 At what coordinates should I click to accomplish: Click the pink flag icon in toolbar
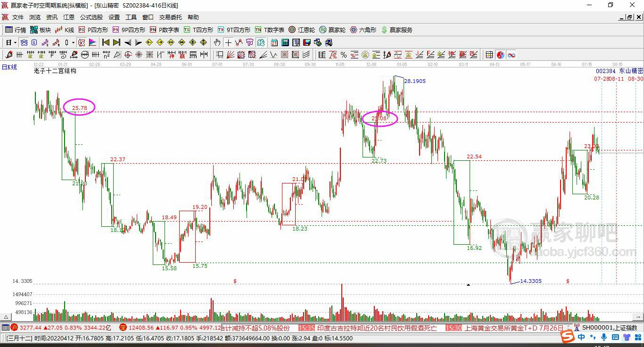click(93, 42)
